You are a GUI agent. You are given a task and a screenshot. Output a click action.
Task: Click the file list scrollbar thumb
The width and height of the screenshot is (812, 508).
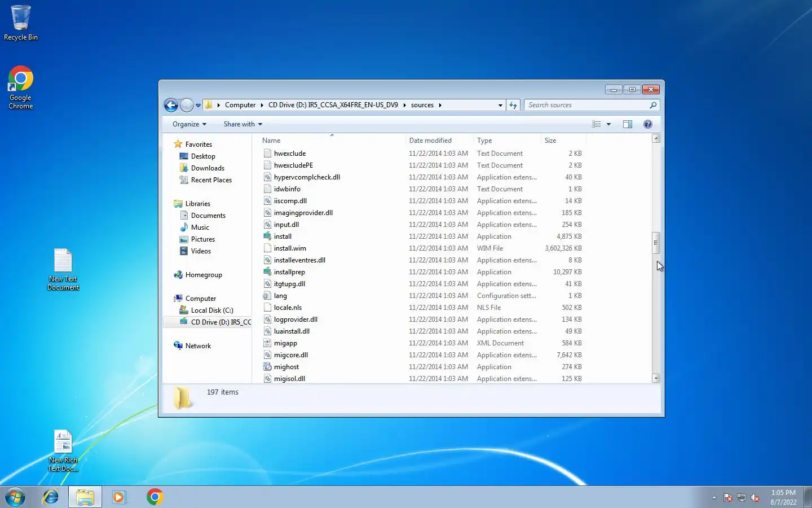click(656, 243)
